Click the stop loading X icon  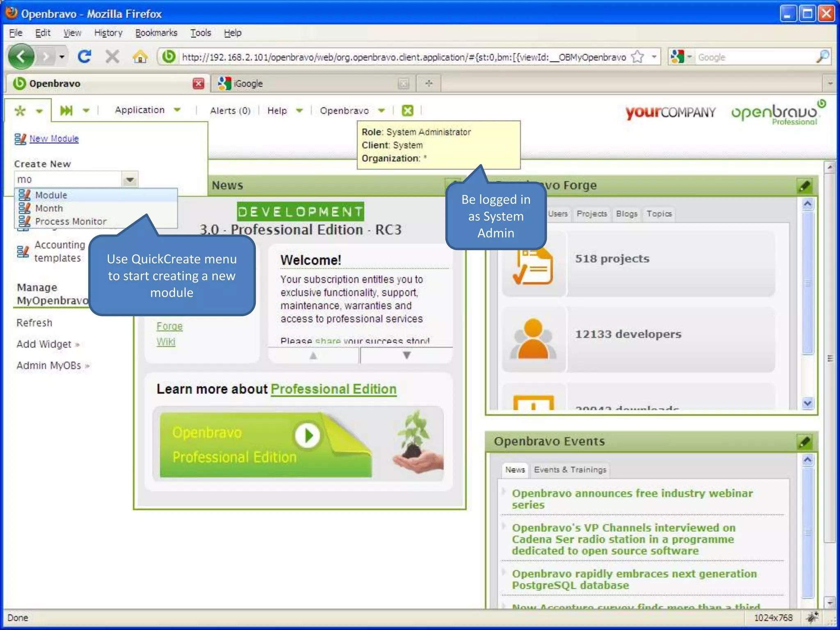click(x=112, y=57)
